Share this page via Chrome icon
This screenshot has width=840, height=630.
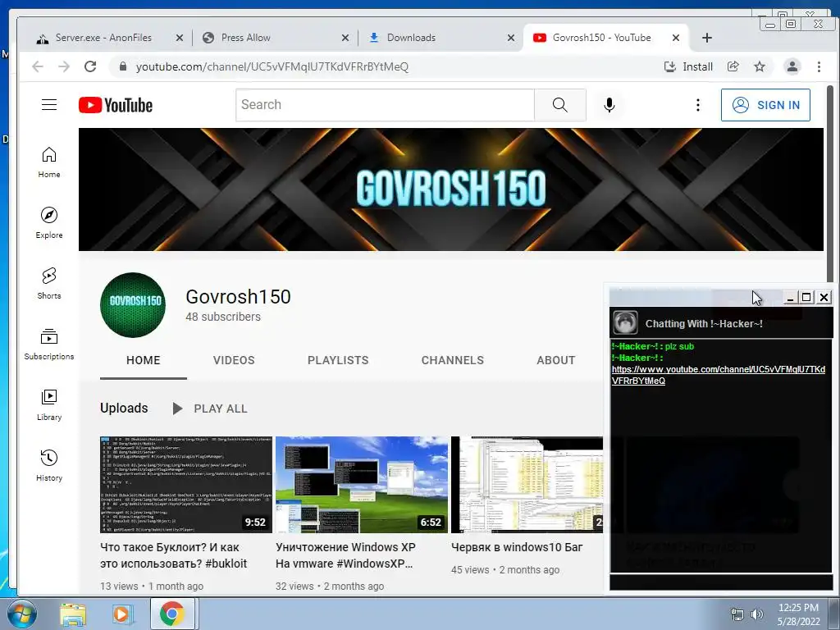pos(733,66)
